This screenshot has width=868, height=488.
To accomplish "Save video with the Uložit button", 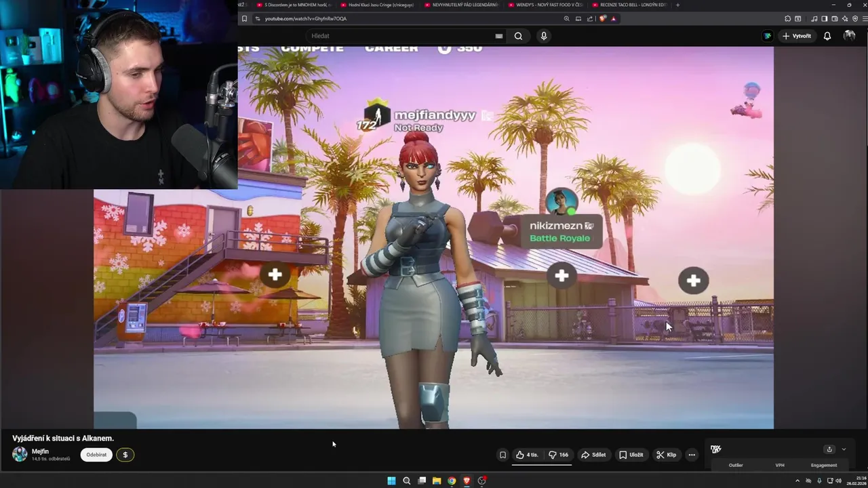I will click(631, 455).
